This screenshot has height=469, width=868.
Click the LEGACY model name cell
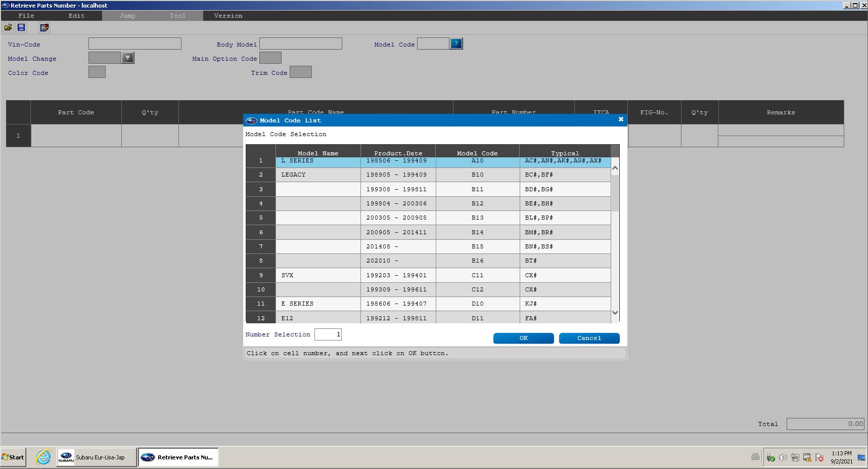(318, 175)
